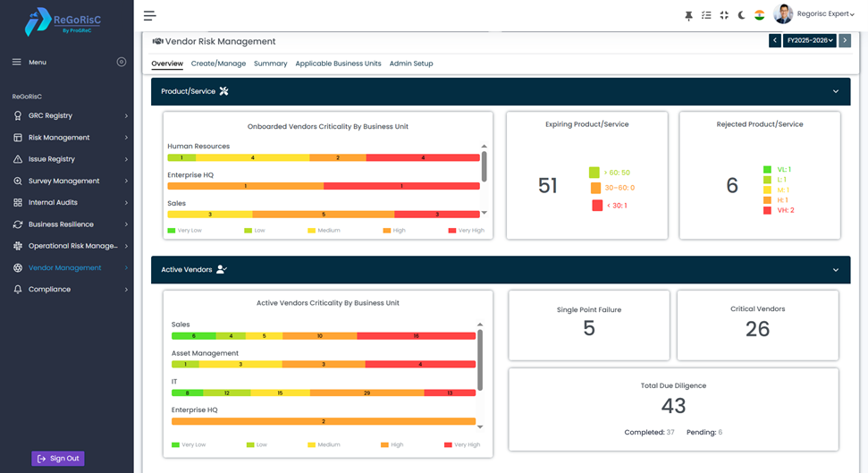Open the Admin Setup tab
868x473 pixels.
(411, 63)
